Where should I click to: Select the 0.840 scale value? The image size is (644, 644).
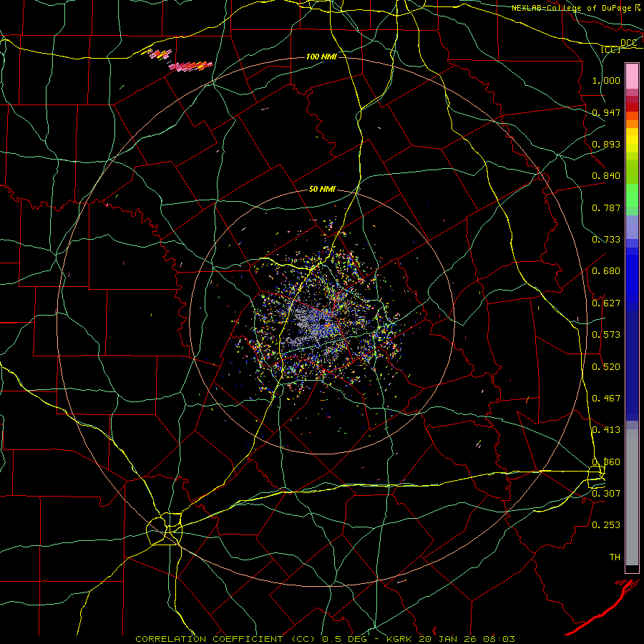coord(606,176)
